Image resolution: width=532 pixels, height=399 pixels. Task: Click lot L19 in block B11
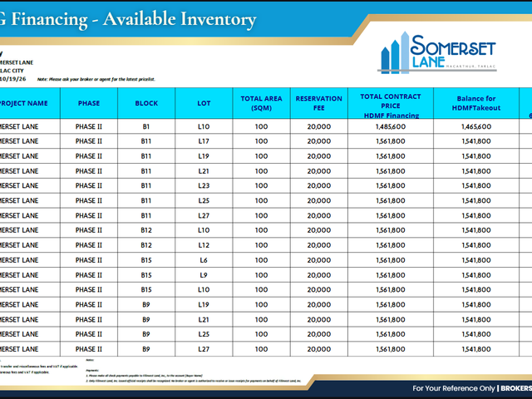coord(204,156)
